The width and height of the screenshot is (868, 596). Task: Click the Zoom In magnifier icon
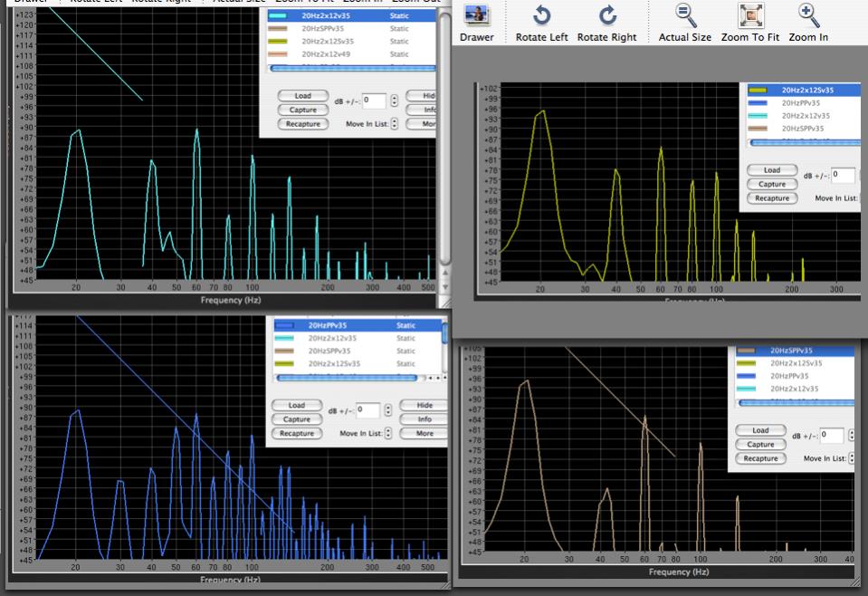tap(808, 15)
